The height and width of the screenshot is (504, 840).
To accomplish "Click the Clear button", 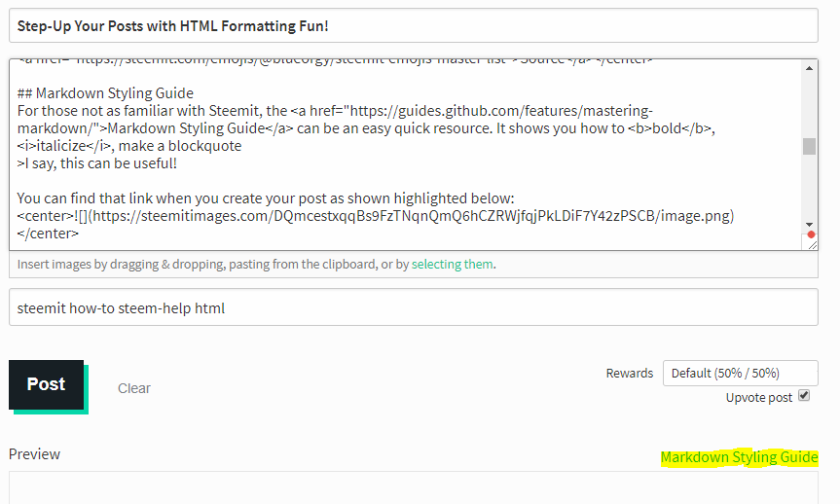I will [134, 388].
